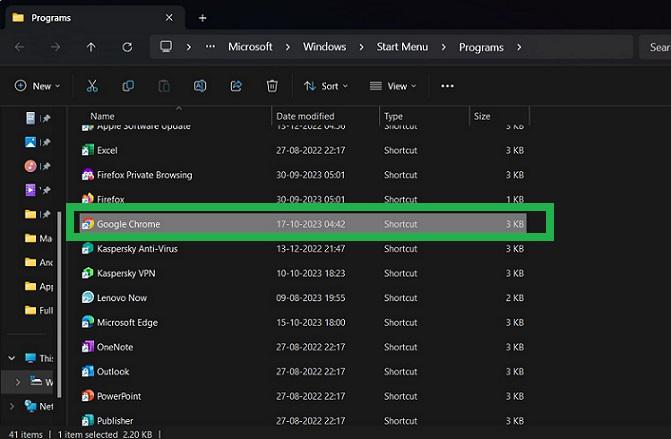Select the Google Chrome shortcut icon
Image resolution: width=671 pixels, height=439 pixels.
pyautogui.click(x=88, y=224)
